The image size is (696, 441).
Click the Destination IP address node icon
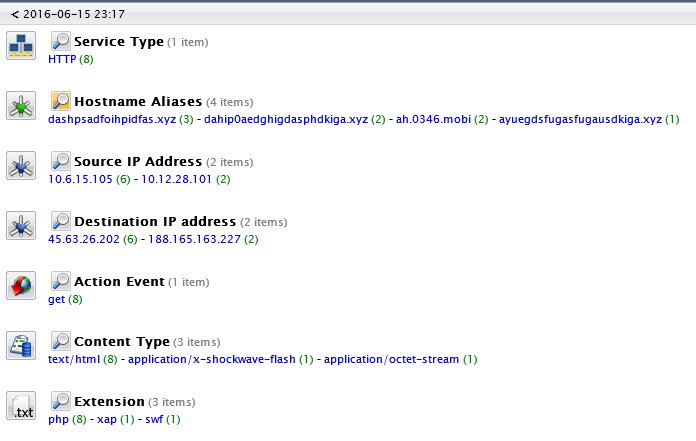click(x=21, y=225)
